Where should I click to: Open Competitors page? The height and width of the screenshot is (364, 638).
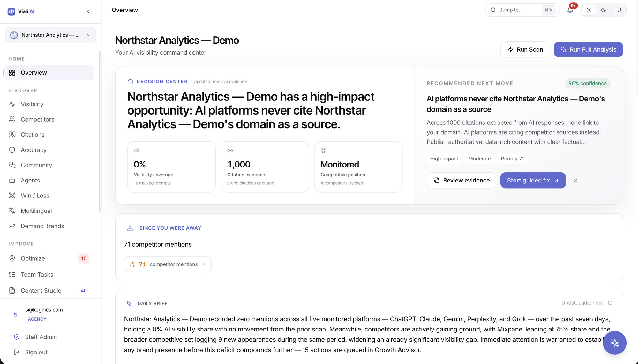pos(49,119)
